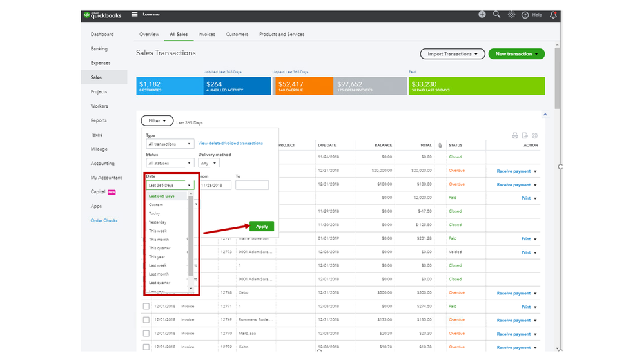This screenshot has height=362, width=644.
Task: Collapse the money bar with the chevron
Action: click(x=545, y=115)
